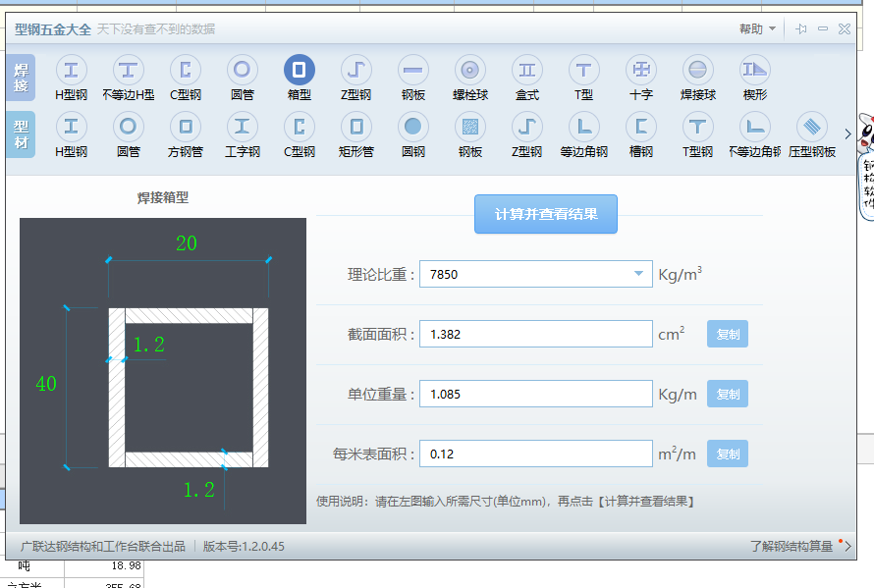
Task: Select welded Z型钢 icon in 焊接 row
Action: click(x=356, y=70)
